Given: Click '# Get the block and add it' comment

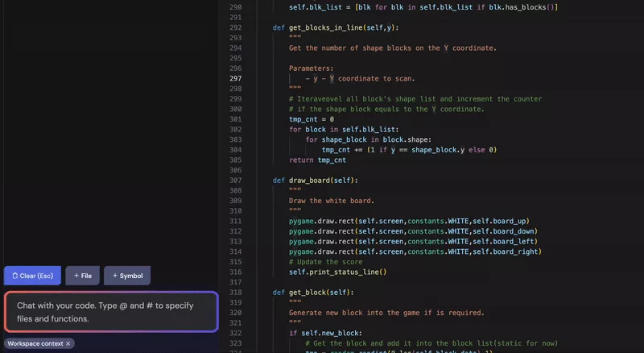Looking at the screenshot, I should 431,343.
